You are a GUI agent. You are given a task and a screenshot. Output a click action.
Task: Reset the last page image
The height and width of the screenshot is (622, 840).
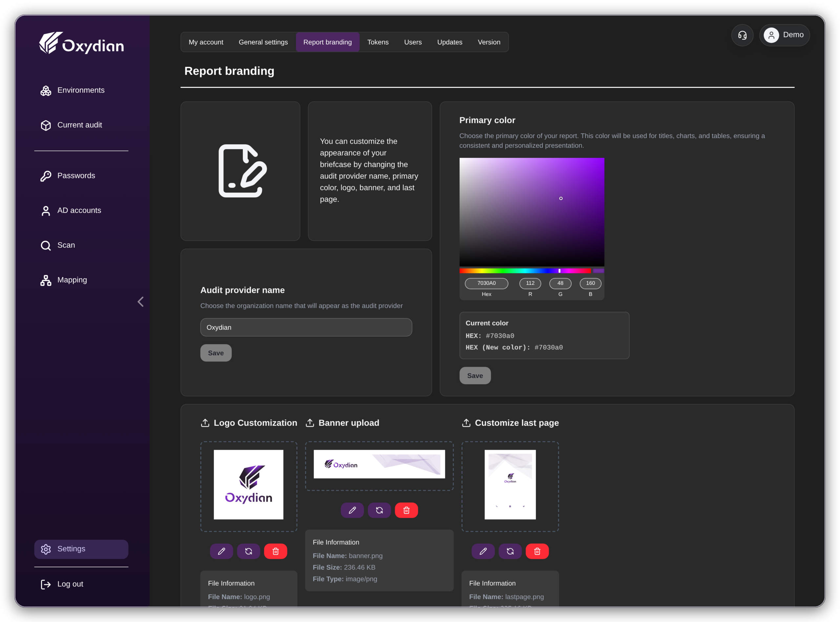point(510,551)
